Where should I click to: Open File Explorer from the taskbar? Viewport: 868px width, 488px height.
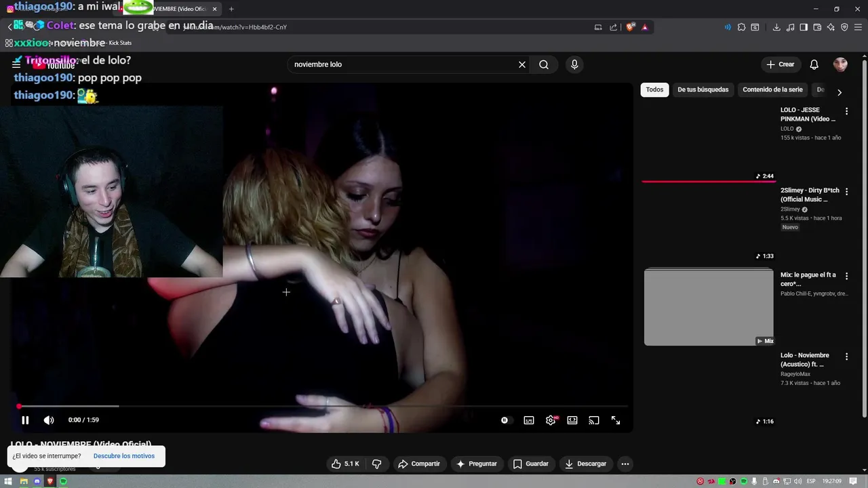(x=23, y=481)
